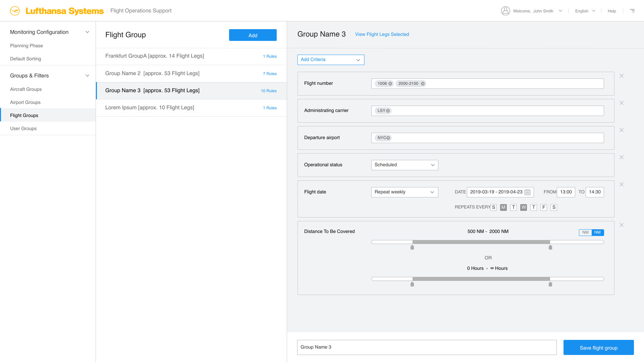Toggle Friday repeat day

(544, 207)
